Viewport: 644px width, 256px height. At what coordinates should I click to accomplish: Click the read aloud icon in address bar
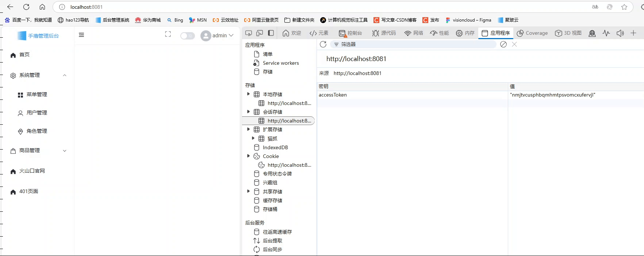coord(595,7)
